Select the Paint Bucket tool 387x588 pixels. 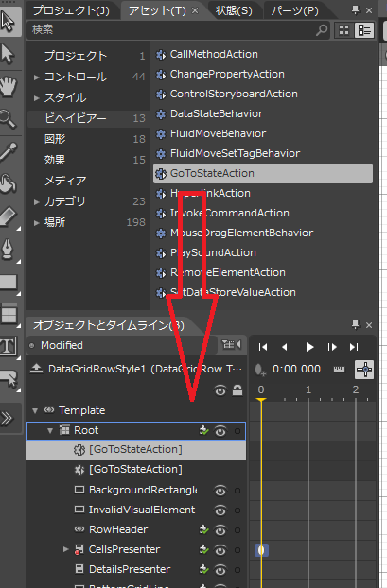(9, 183)
